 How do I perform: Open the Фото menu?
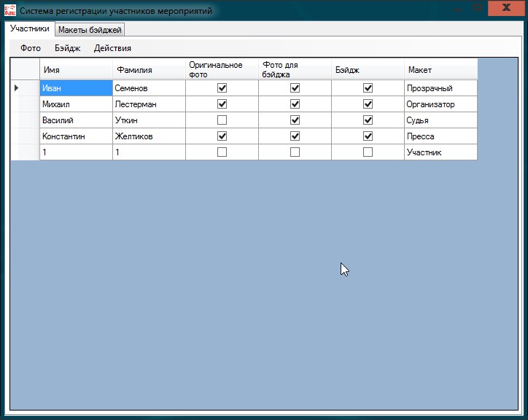[31, 48]
